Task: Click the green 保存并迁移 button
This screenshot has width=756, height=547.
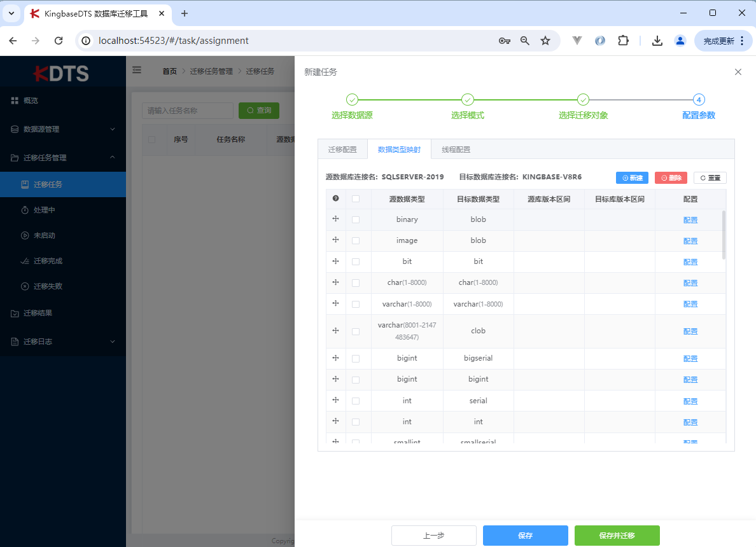Action: (617, 536)
